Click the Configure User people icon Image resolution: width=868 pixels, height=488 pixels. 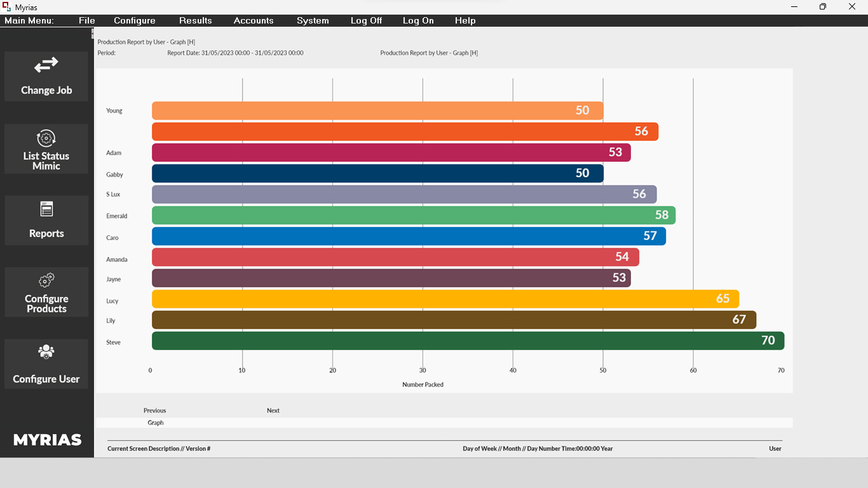46,352
